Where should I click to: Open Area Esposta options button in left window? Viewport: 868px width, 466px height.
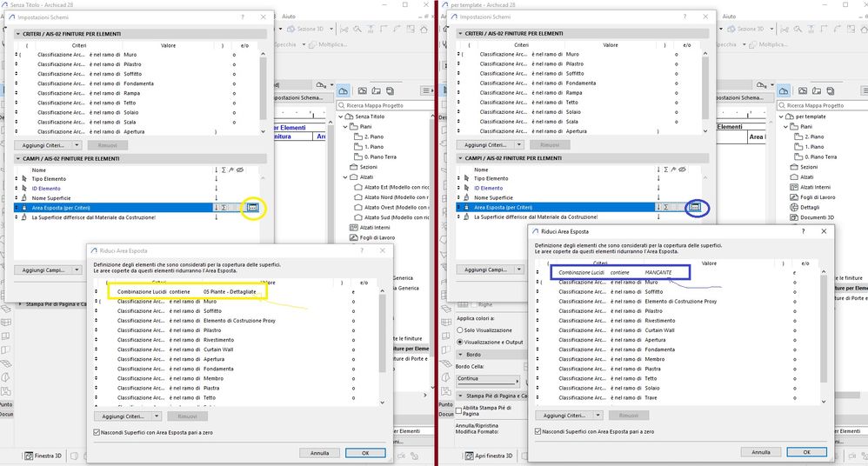[x=252, y=208]
